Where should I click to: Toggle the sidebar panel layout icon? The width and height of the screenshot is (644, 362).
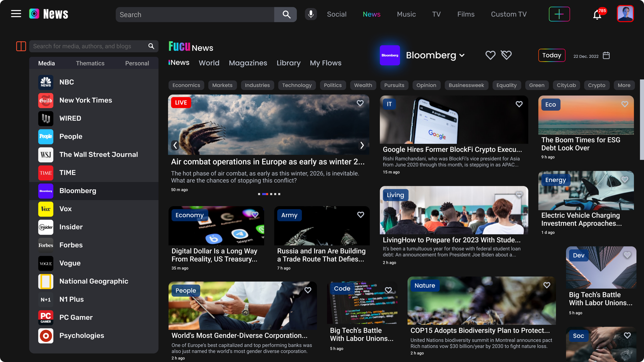pyautogui.click(x=21, y=46)
